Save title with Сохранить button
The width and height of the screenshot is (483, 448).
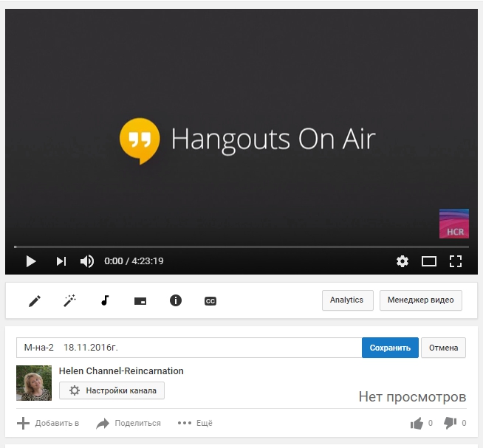pyautogui.click(x=390, y=348)
